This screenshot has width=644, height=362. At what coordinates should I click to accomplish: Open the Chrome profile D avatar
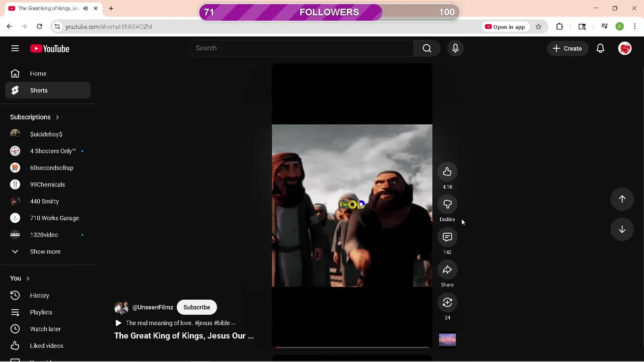coord(620,27)
